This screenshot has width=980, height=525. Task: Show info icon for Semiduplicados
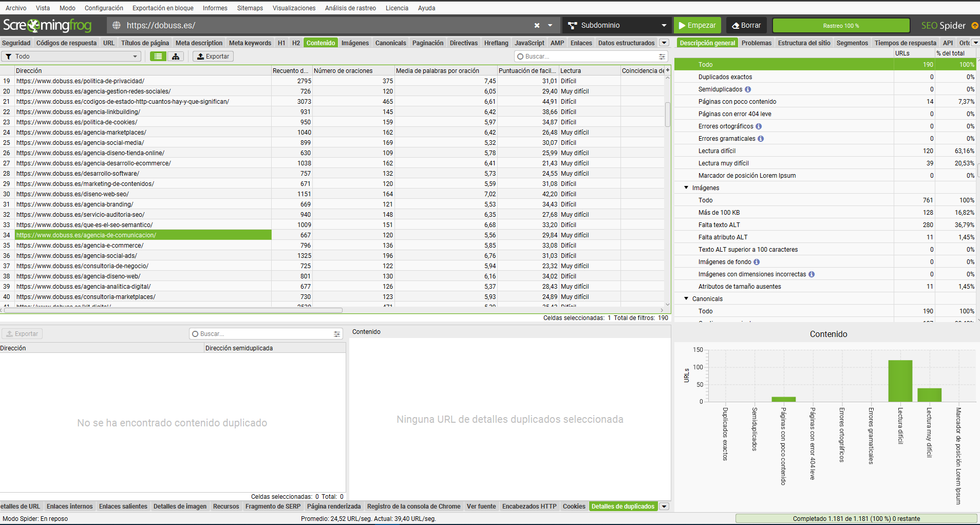[748, 89]
